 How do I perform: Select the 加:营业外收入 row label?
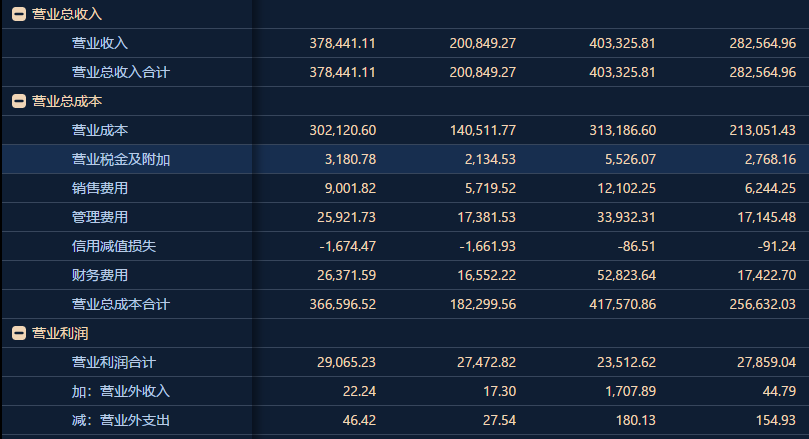[121, 391]
